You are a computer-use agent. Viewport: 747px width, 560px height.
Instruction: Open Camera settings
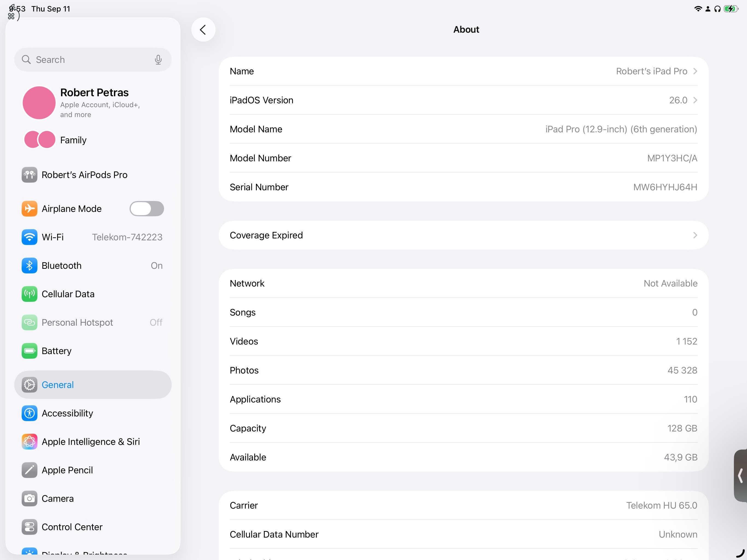point(93,498)
